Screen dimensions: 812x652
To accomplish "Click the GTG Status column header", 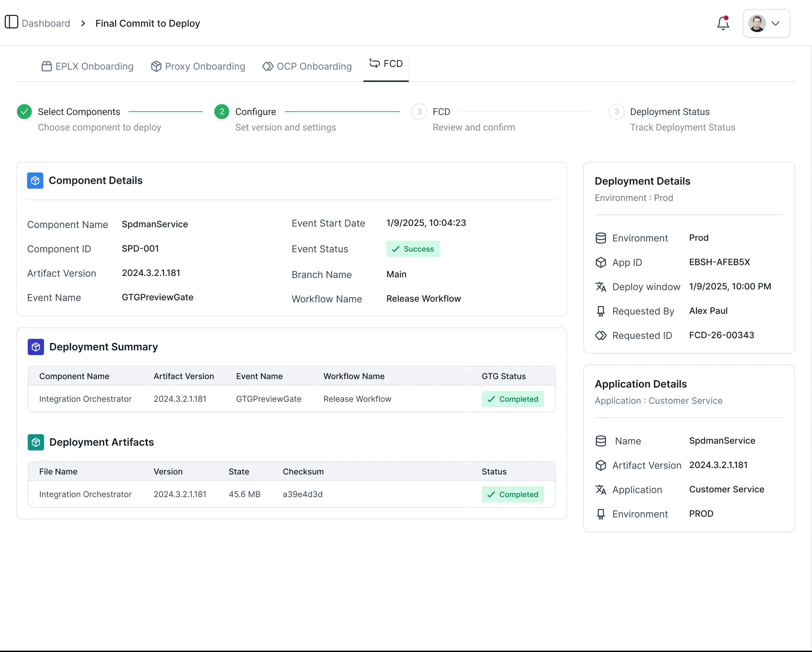I will click(503, 376).
